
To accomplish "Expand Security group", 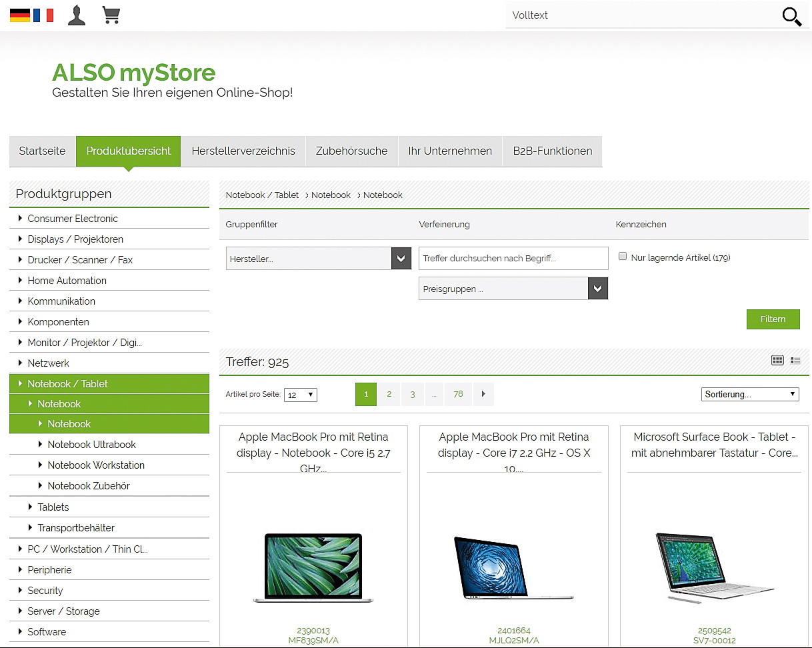I will (109, 591).
